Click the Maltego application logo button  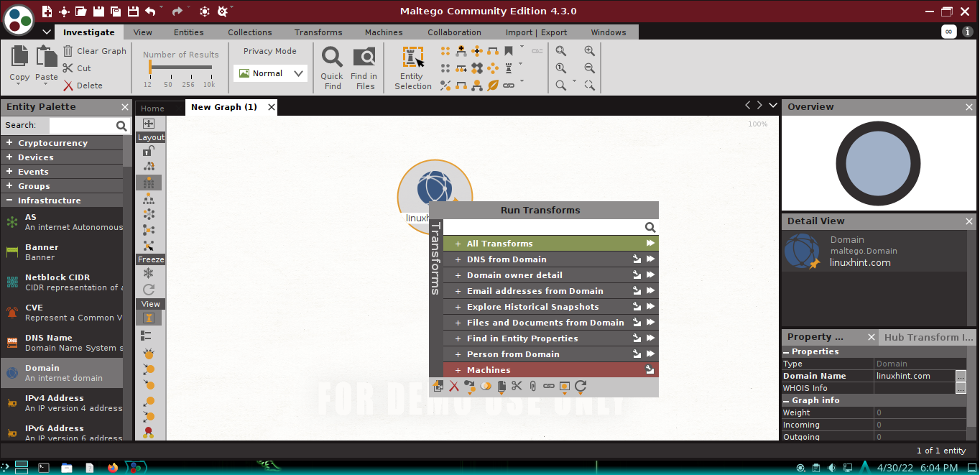coord(19,19)
